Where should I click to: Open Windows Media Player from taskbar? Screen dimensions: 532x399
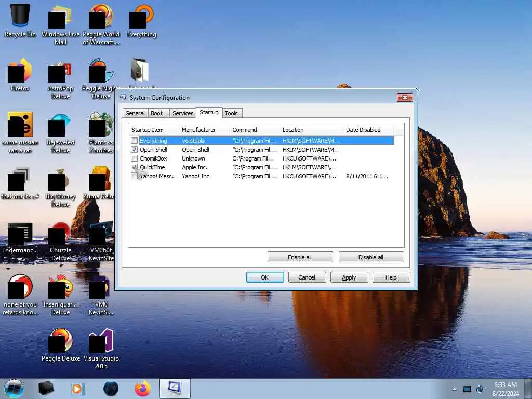(x=77, y=389)
